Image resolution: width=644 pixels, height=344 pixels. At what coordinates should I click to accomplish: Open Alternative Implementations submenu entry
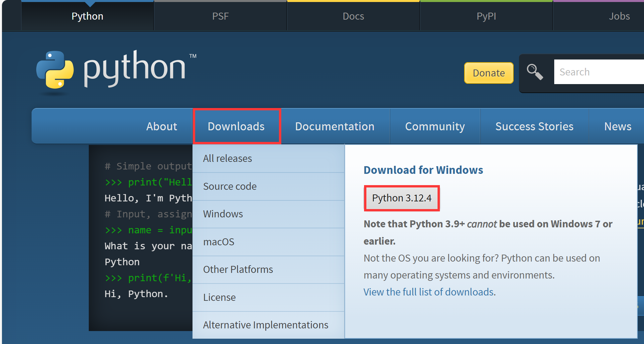tap(268, 325)
